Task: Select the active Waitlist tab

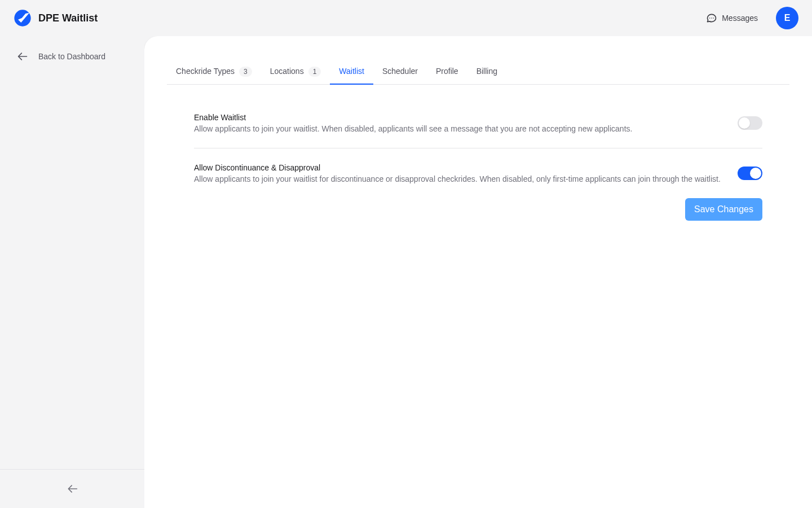Action: (x=351, y=71)
